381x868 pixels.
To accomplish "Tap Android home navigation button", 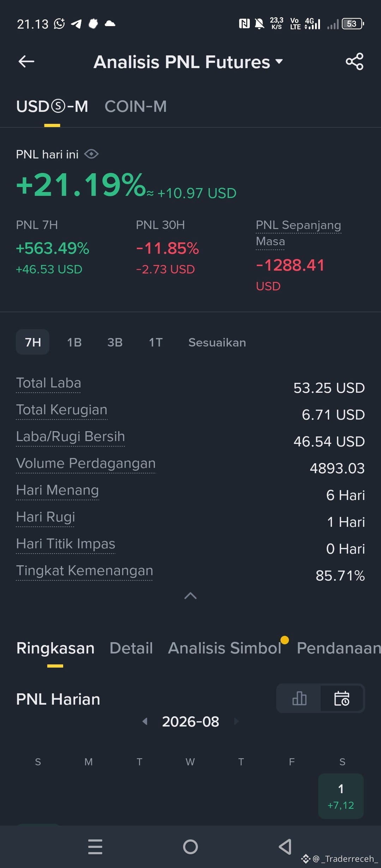I will click(x=190, y=847).
